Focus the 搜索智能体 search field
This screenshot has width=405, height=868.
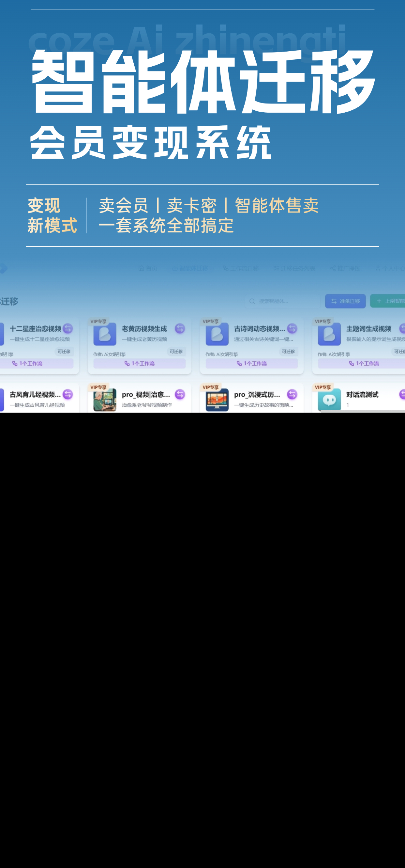(x=283, y=301)
